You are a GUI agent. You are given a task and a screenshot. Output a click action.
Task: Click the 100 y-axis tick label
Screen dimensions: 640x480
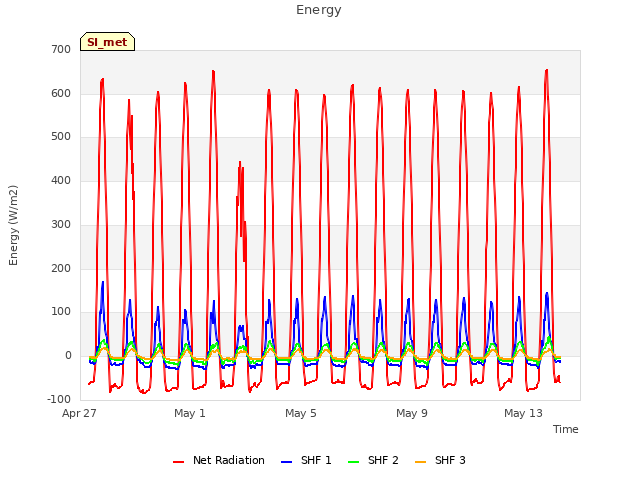[x=61, y=312]
